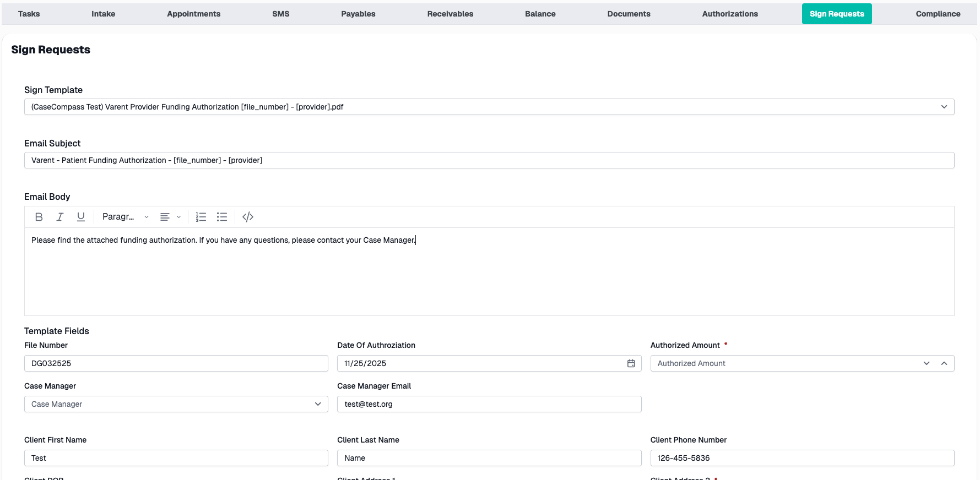This screenshot has height=480, width=980.
Task: Insert a bulleted list
Action: 222,217
